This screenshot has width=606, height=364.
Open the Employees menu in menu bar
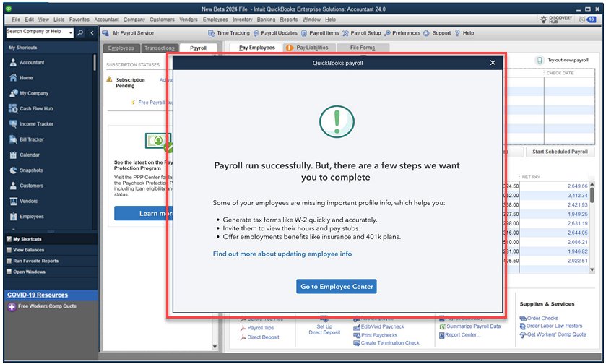(215, 19)
